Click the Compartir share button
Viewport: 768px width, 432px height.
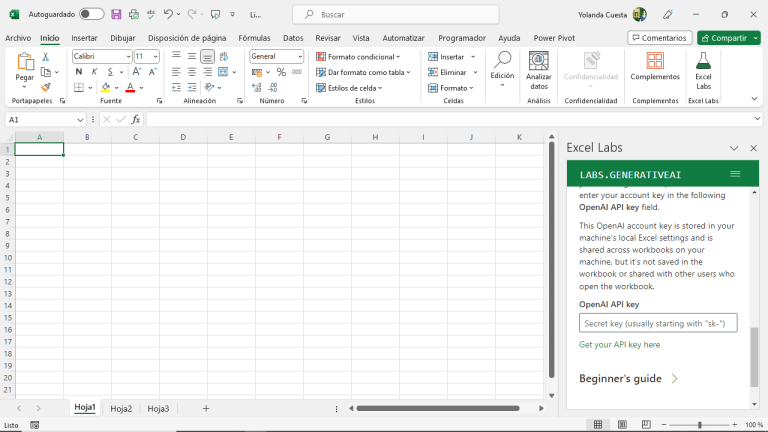[x=724, y=38]
